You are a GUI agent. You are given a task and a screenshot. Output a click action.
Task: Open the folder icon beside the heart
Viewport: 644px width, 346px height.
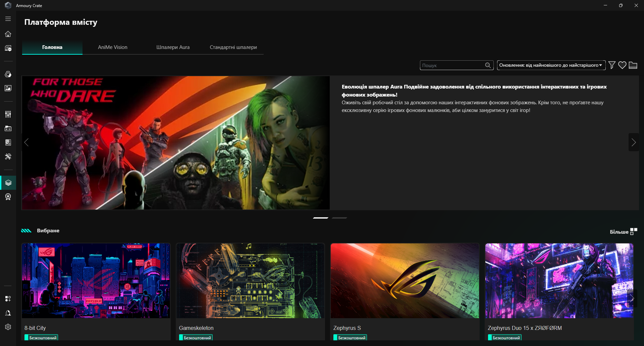pyautogui.click(x=633, y=65)
